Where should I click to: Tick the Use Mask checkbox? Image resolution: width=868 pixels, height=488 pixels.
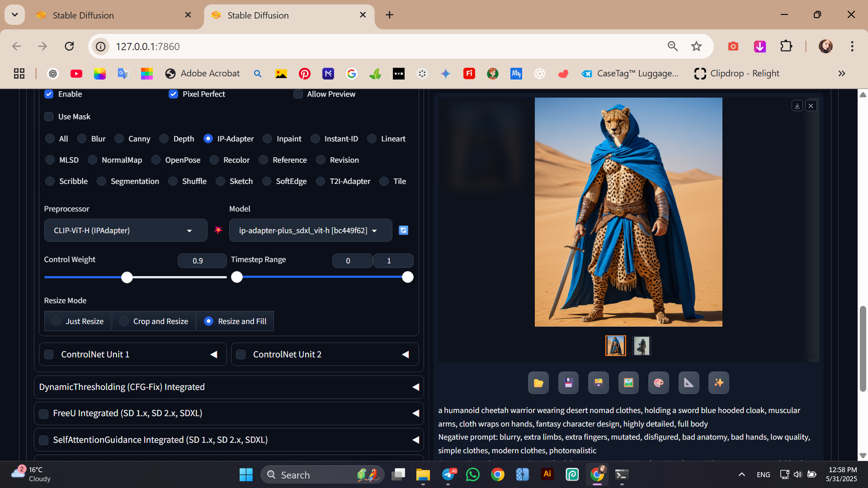(x=49, y=117)
